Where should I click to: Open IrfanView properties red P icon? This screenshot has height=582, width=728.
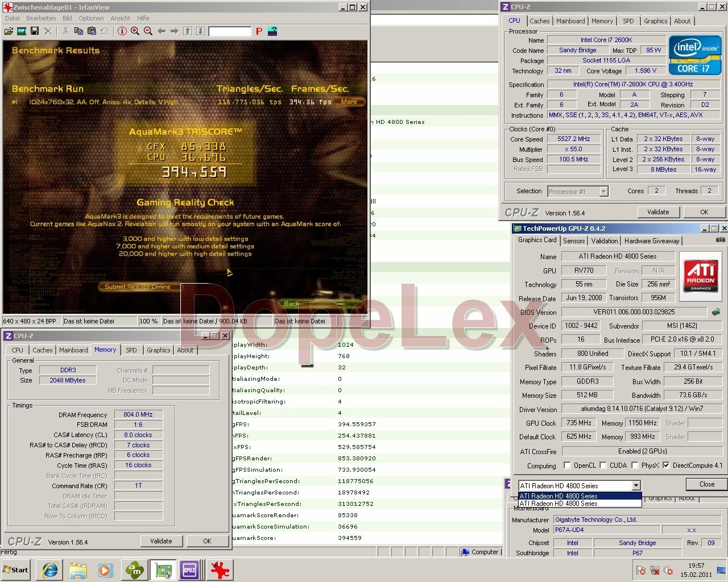259,31
